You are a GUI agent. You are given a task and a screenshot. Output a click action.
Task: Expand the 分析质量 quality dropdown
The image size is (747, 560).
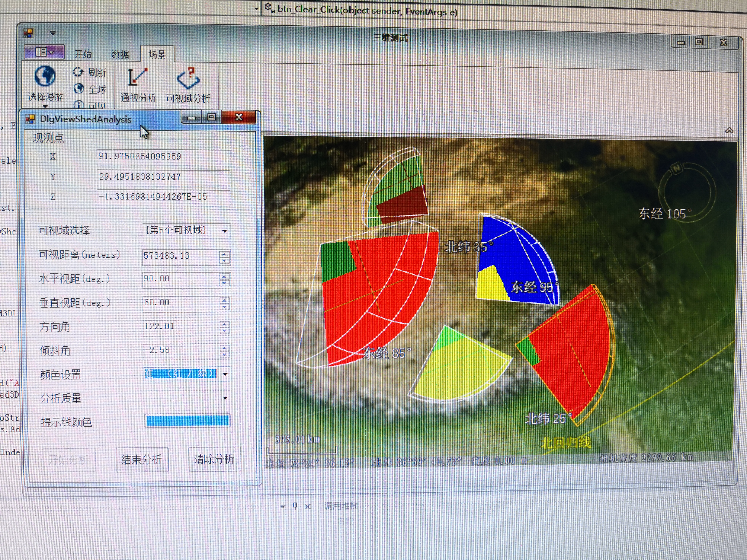[x=225, y=398]
